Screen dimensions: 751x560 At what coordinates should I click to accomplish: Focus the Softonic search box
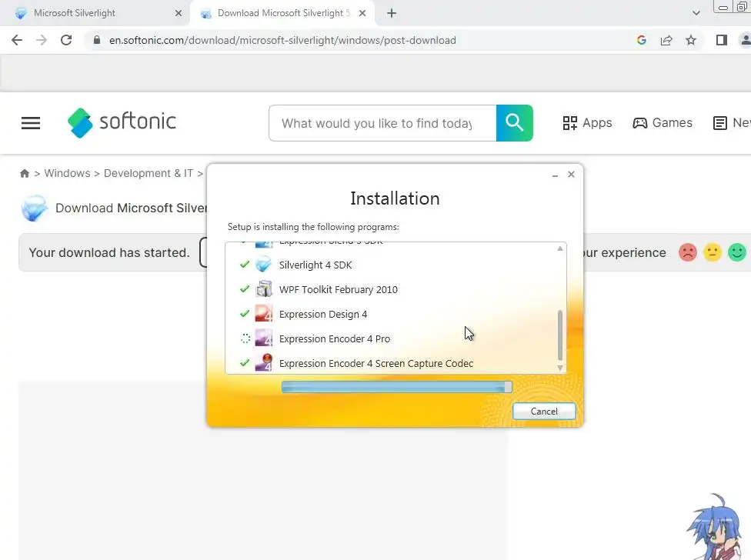(382, 123)
